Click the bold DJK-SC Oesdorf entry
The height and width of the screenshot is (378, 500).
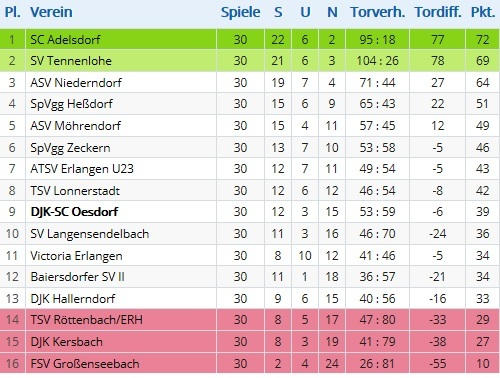click(x=74, y=212)
